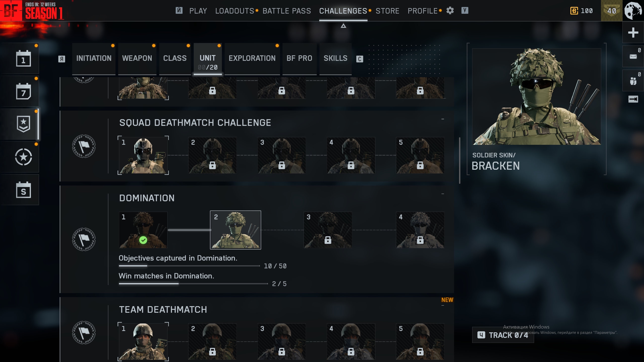This screenshot has height=362, width=644.
Task: Collapse the Domination challenge section
Action: tap(442, 194)
